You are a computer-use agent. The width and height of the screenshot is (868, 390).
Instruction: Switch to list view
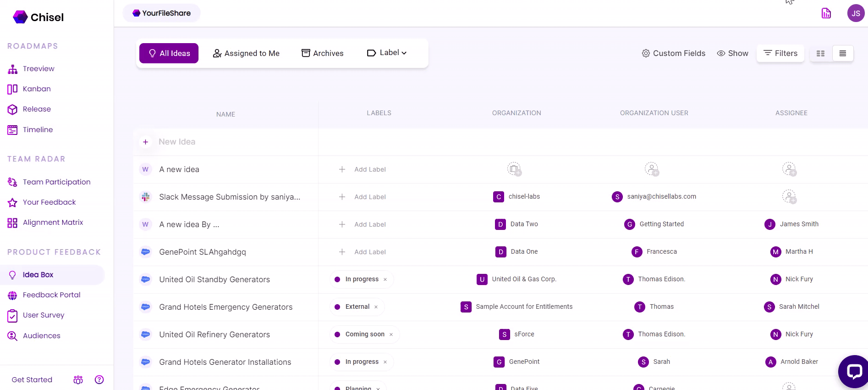842,54
